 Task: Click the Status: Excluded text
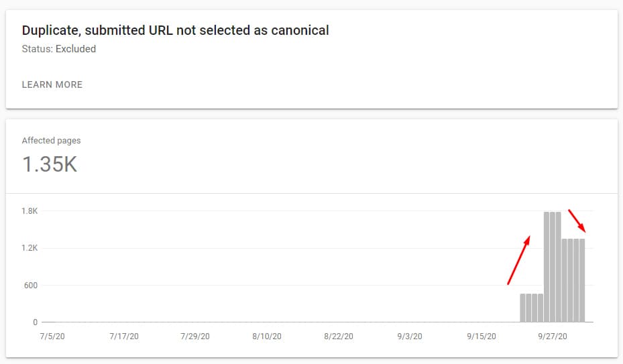[x=59, y=49]
